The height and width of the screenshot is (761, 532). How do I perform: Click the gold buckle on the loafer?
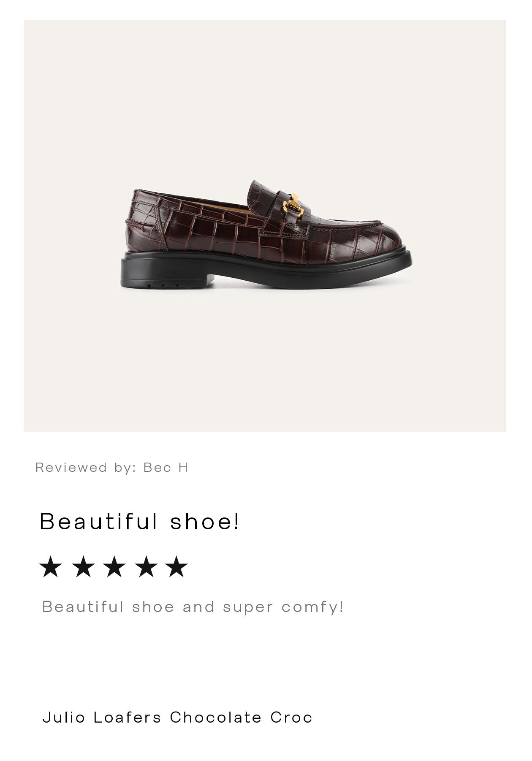[293, 207]
